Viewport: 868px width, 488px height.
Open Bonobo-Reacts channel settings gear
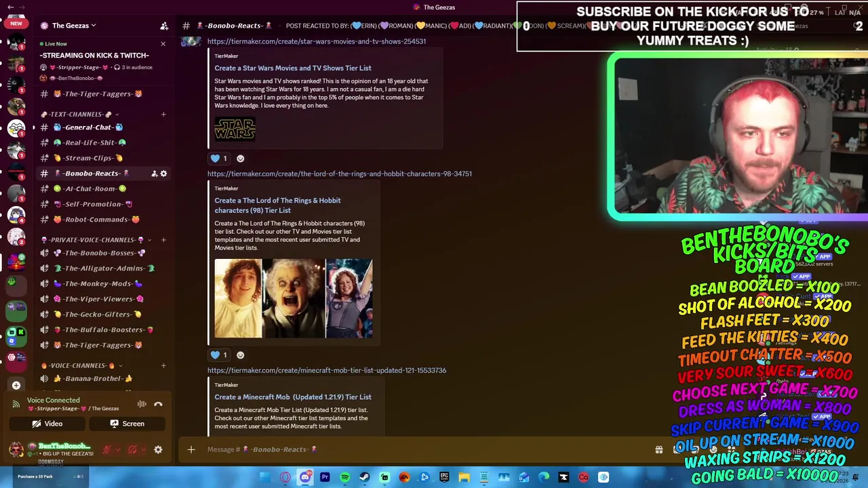[163, 174]
